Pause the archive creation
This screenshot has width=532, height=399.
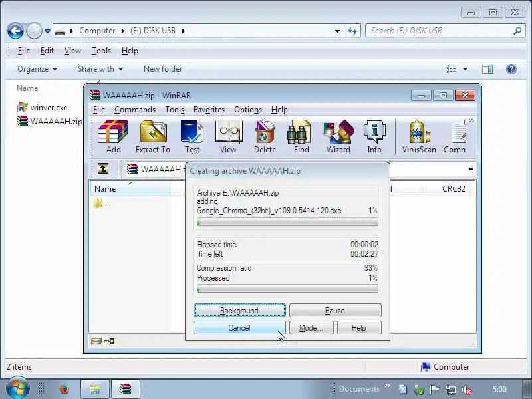pyautogui.click(x=335, y=311)
